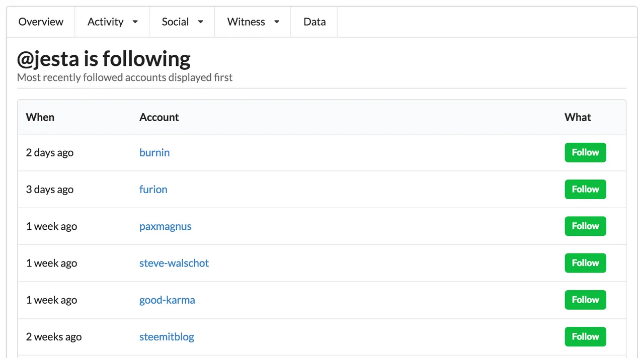This screenshot has width=644, height=358.
Task: Open the Overview tab
Action: [41, 22]
